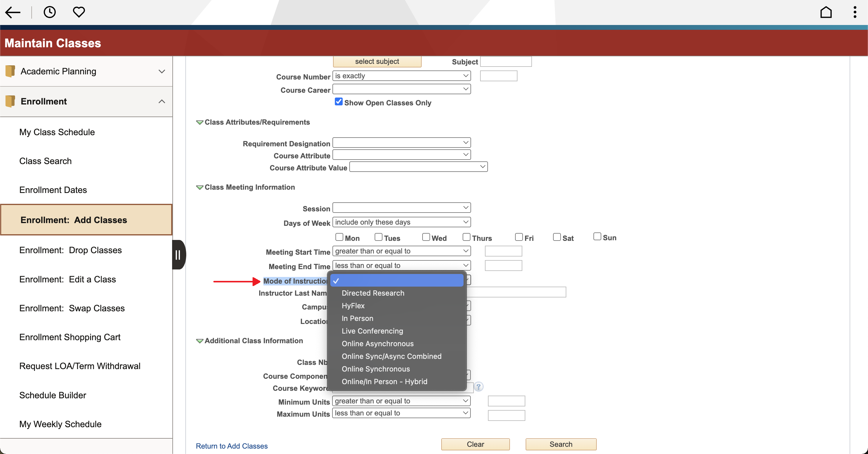Open My Class Schedule
Viewport: 868px width, 454px height.
[x=57, y=132]
